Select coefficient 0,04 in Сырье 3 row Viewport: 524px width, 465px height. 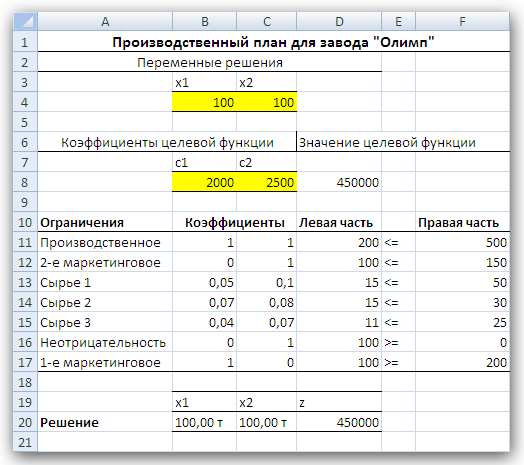205,322
